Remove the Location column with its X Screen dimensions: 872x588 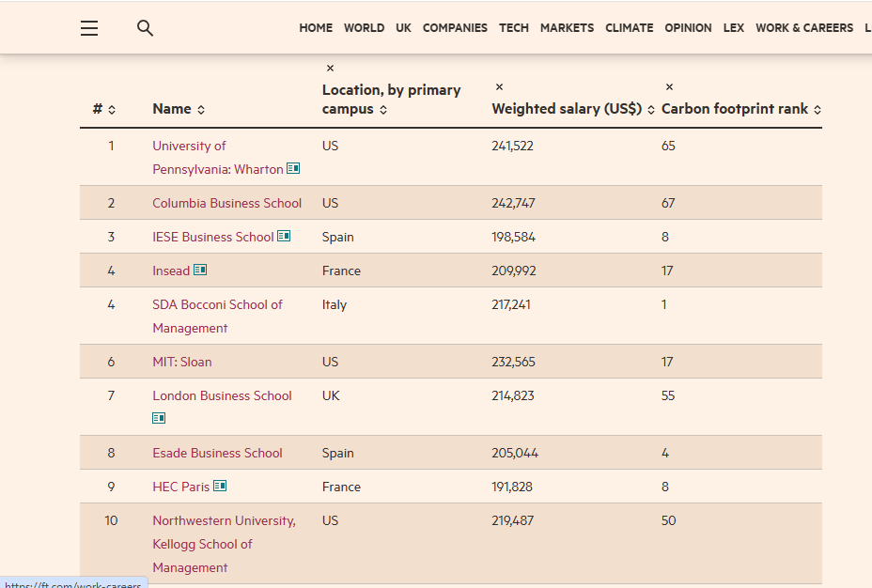[330, 68]
